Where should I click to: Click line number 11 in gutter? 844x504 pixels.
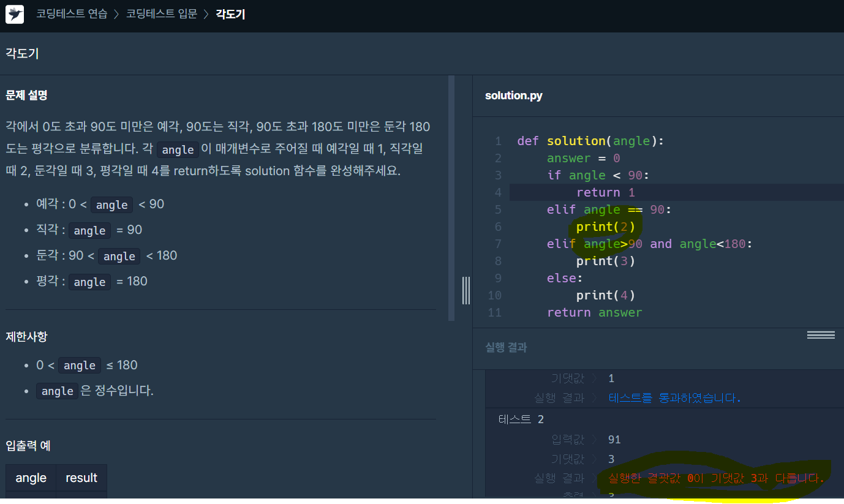tap(494, 312)
